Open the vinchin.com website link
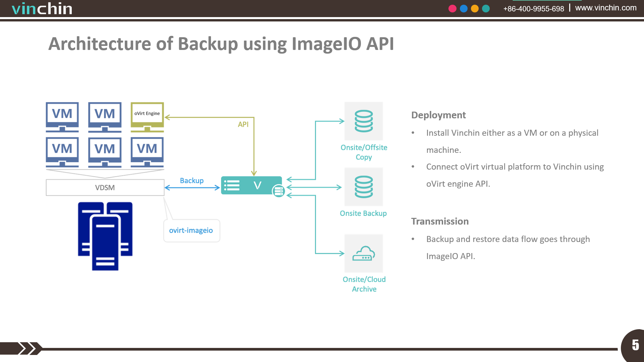Image resolution: width=644 pixels, height=362 pixels. pos(607,8)
